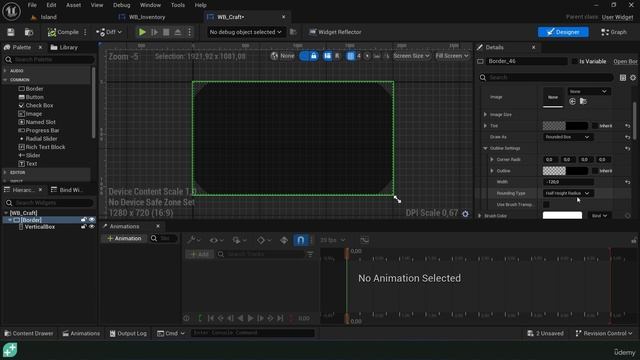Toggle the blue layout outlines icon
Screen dimensions: 640x360
coord(327,56)
